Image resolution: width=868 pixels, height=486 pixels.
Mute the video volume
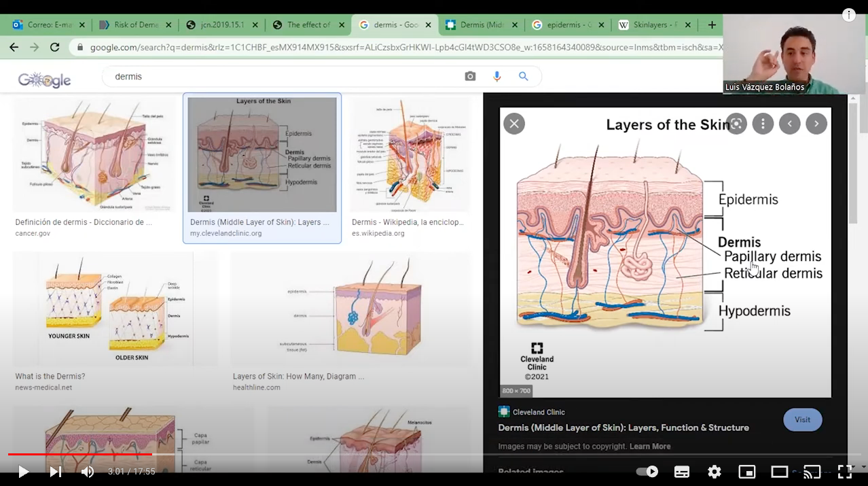point(88,472)
